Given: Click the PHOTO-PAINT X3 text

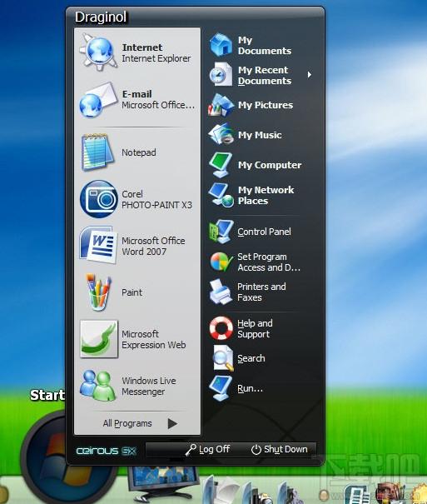Looking at the screenshot, I should (156, 205).
